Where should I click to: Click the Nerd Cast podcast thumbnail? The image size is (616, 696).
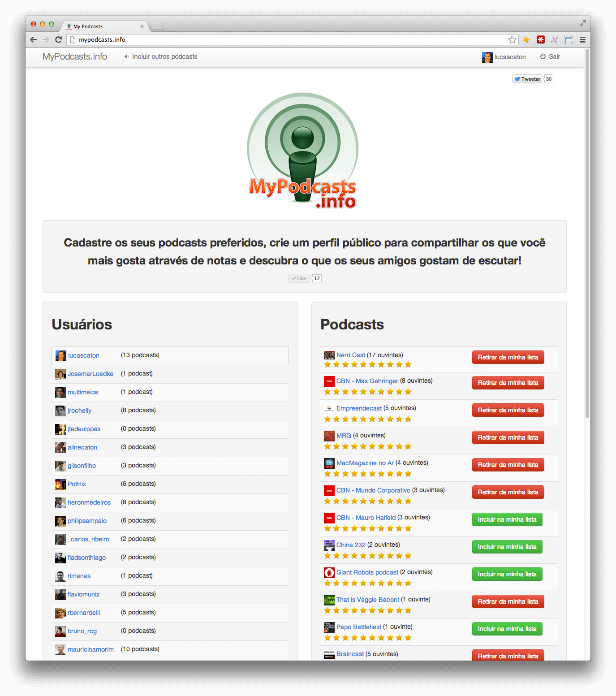(x=329, y=355)
